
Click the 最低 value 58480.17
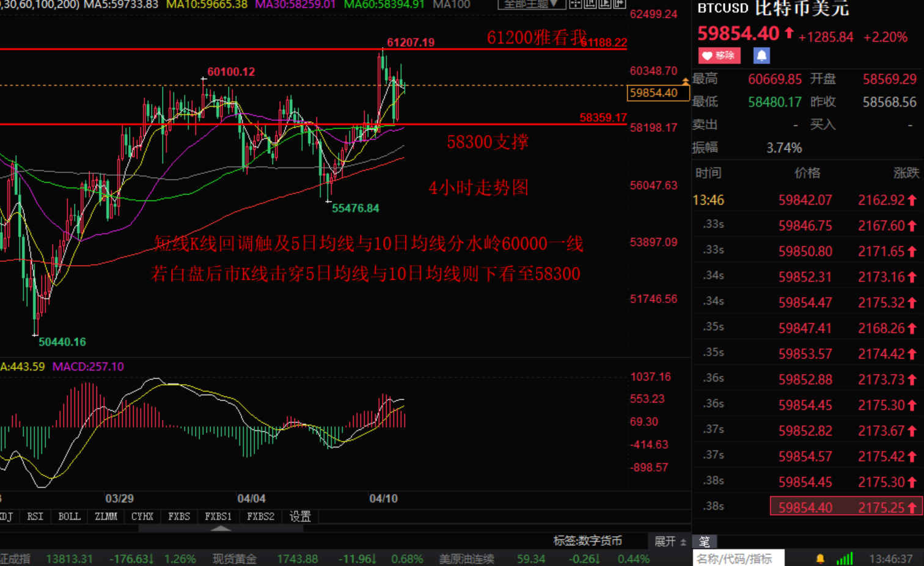(x=774, y=102)
